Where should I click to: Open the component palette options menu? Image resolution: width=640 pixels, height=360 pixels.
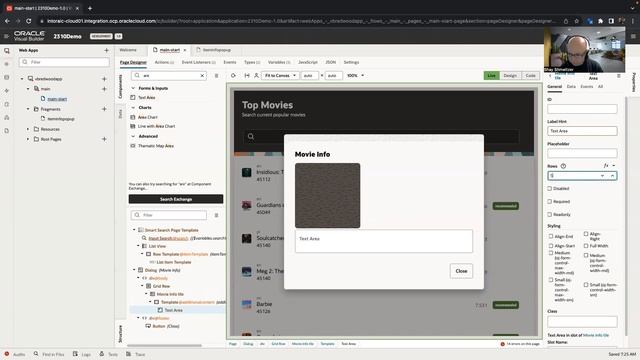[x=216, y=76]
